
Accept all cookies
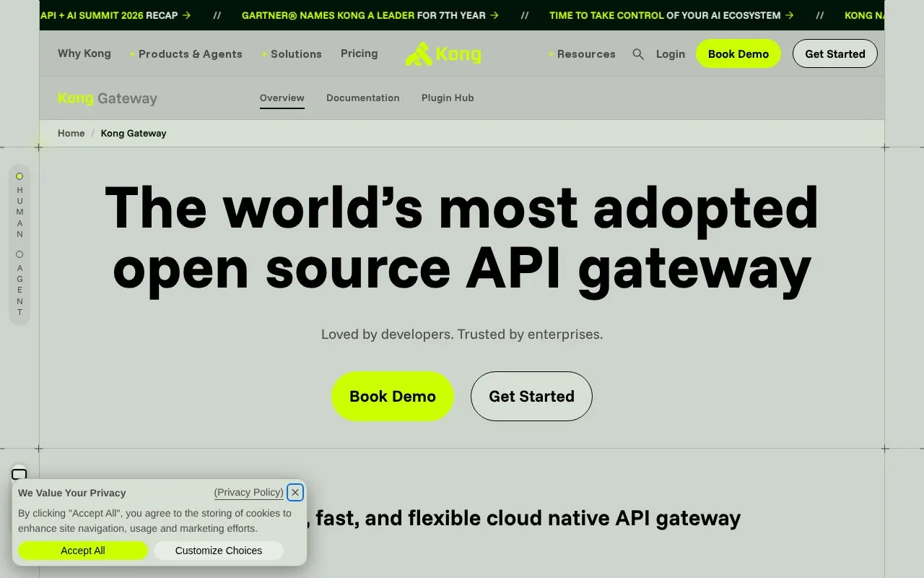pos(83,551)
